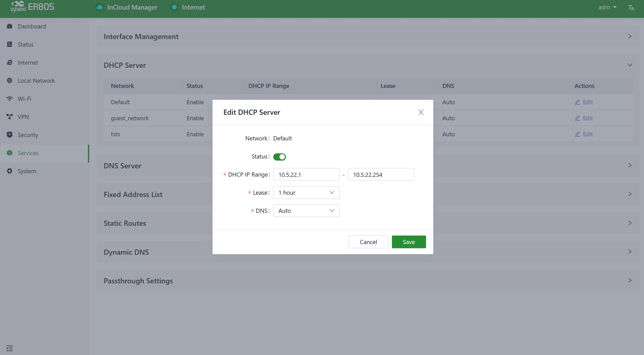Click the Status list icon in sidebar
This screenshot has height=355, width=644.
(x=10, y=44)
